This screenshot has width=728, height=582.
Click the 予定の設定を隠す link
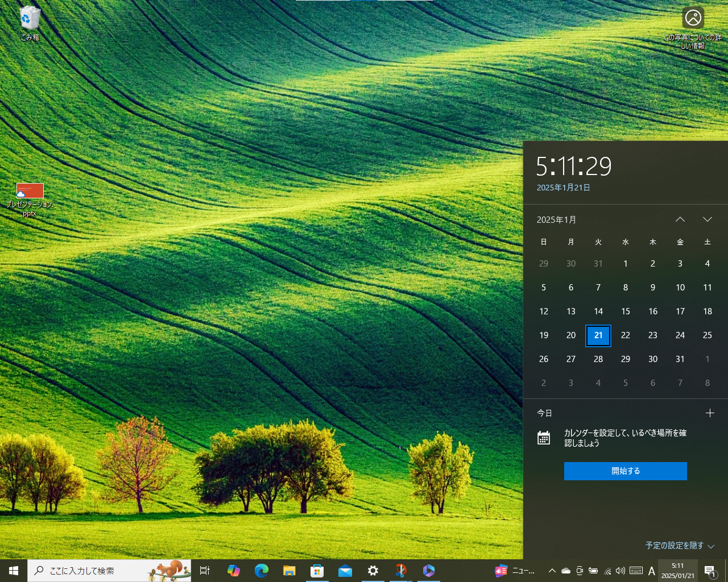coord(676,545)
